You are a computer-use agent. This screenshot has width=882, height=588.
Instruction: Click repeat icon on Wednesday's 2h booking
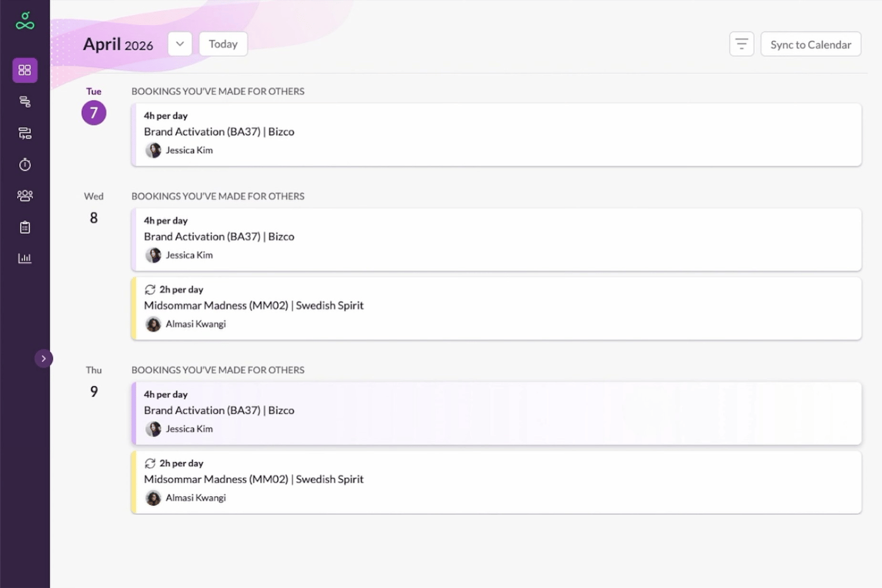150,290
